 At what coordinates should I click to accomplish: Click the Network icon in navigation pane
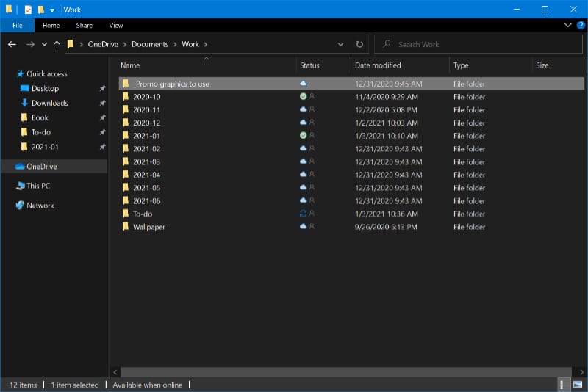(21, 206)
